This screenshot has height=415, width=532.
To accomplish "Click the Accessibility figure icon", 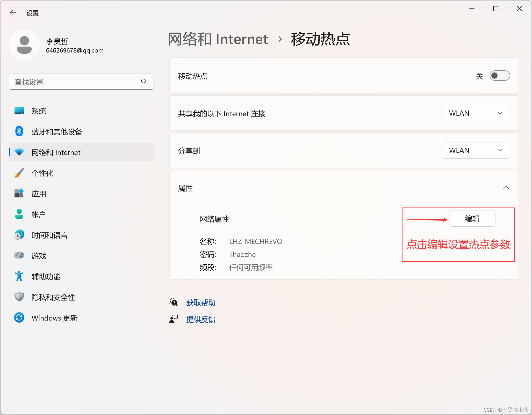I will pyautogui.click(x=19, y=276).
